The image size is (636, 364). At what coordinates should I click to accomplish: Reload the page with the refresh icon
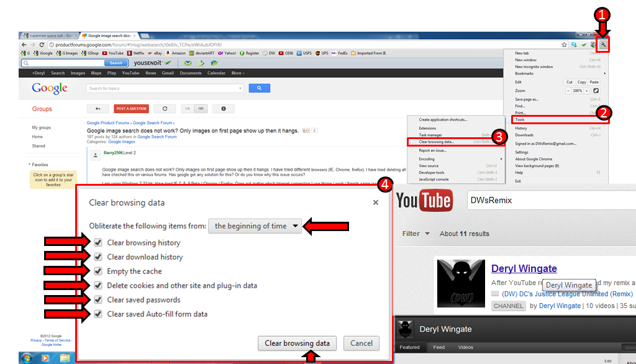pyautogui.click(x=42, y=45)
